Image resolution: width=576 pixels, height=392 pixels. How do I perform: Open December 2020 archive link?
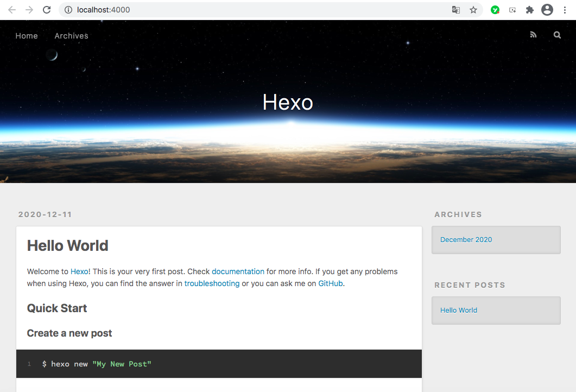(x=466, y=240)
